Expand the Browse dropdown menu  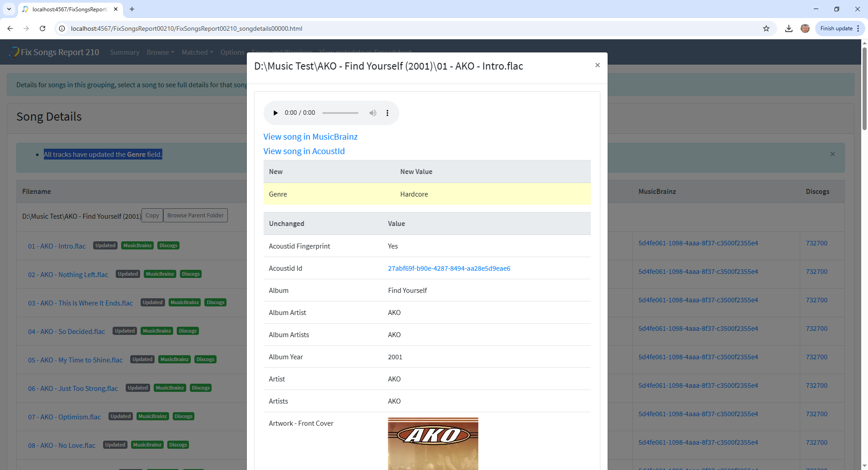click(160, 52)
